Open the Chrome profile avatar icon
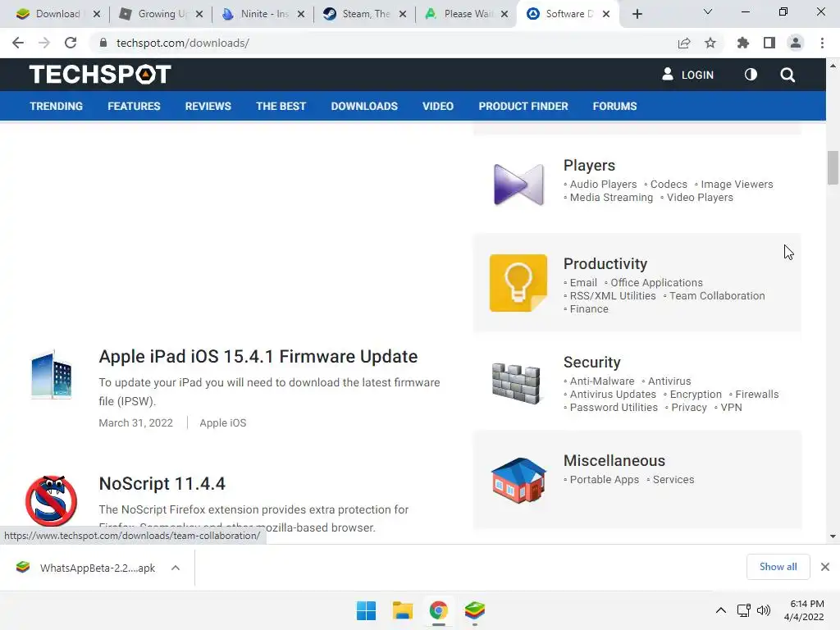Screen dimensions: 840x630 [796, 43]
